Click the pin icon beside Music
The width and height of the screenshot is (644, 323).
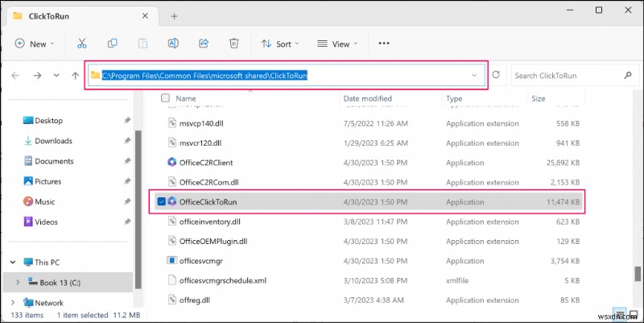tap(127, 201)
